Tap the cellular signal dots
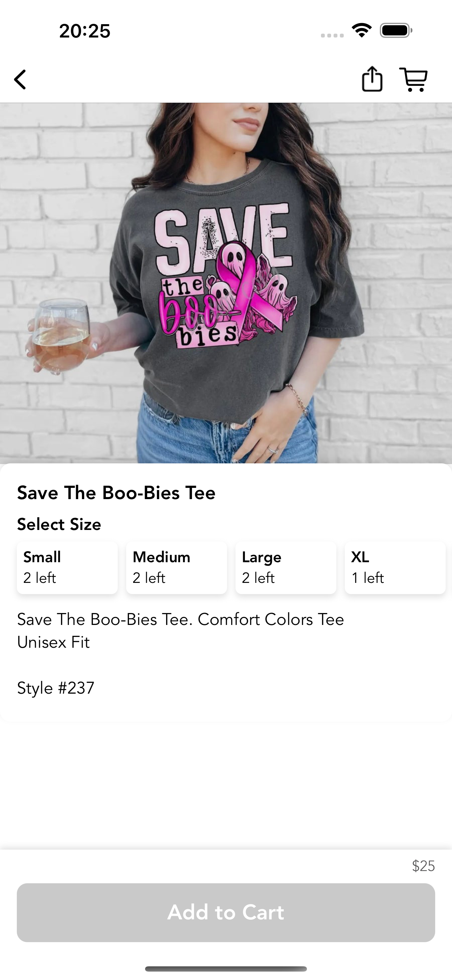Screen dimensions: 452x980 point(332,35)
